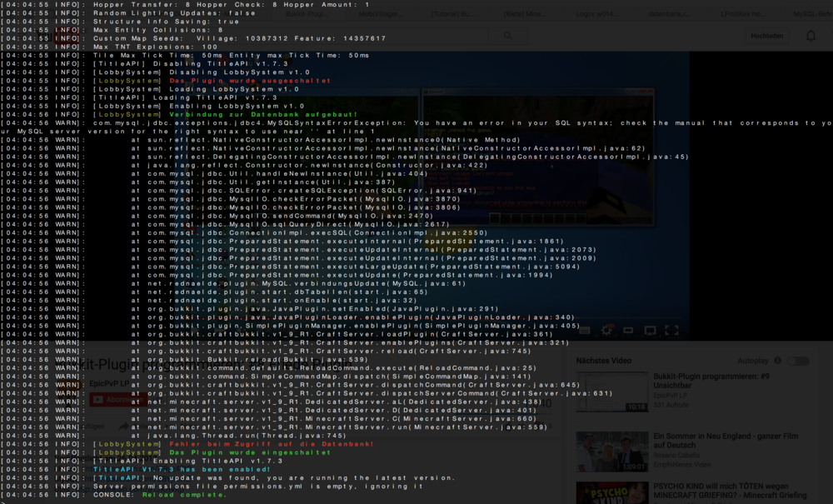Toggle the Autoplay switch
833x504 pixels.
click(x=798, y=362)
